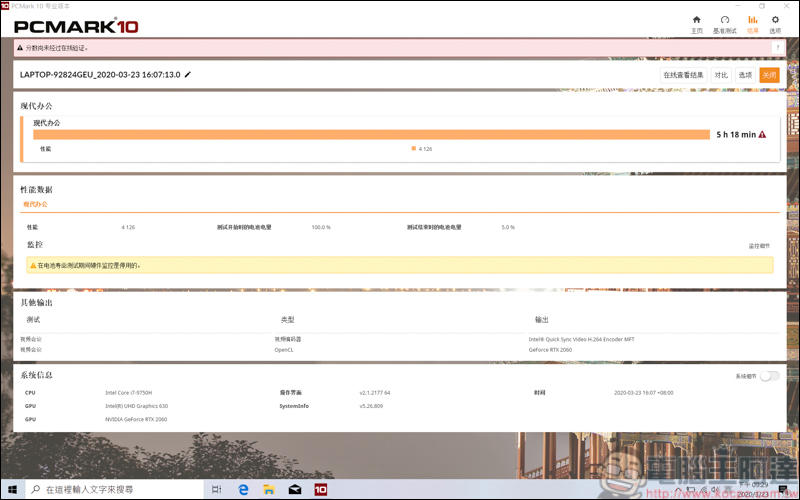Open the 选项 gear icon in top navigation
This screenshot has height=500, width=800.
775,23
